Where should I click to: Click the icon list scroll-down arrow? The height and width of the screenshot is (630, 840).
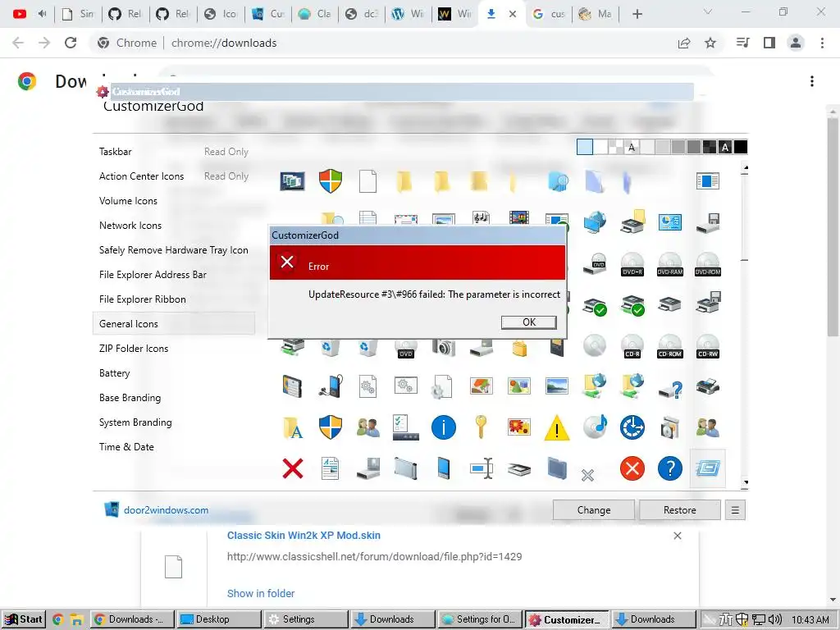pyautogui.click(x=745, y=482)
